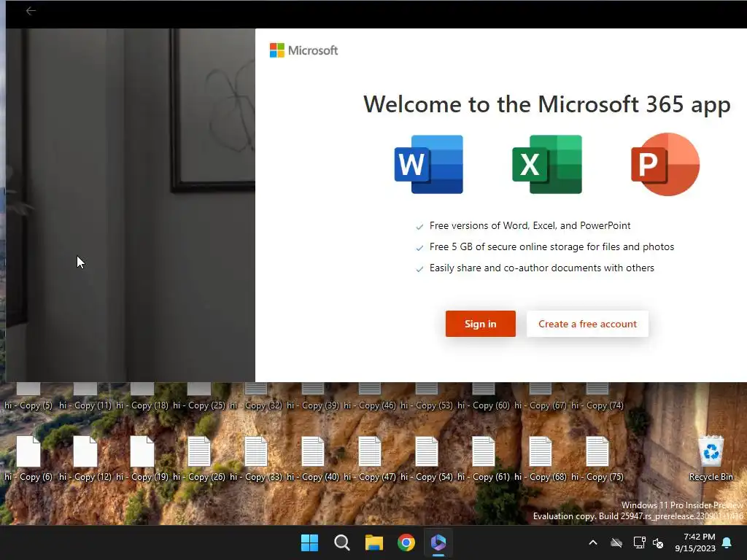This screenshot has width=747, height=560.
Task: Click the Microsoft 365 taskbar icon
Action: (x=438, y=542)
